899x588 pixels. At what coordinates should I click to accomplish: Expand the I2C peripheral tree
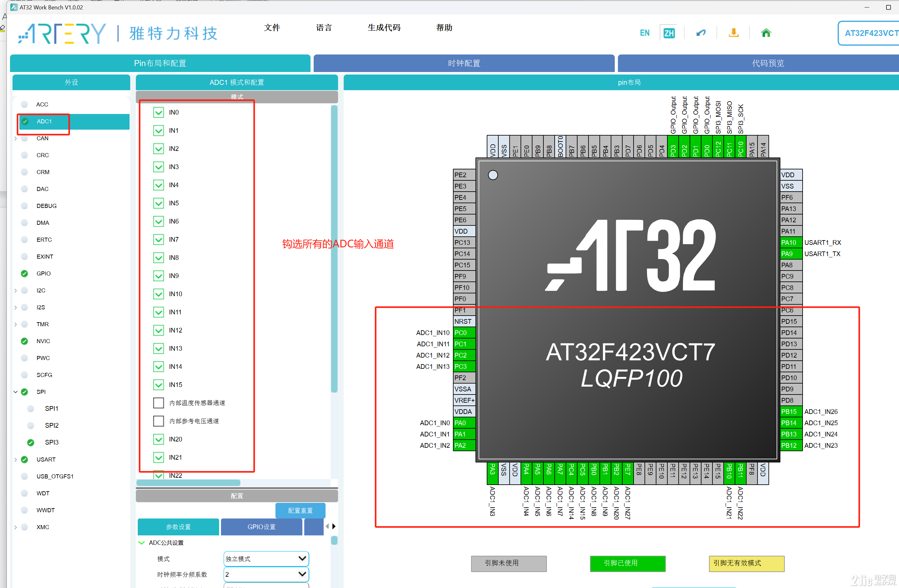click(x=15, y=291)
